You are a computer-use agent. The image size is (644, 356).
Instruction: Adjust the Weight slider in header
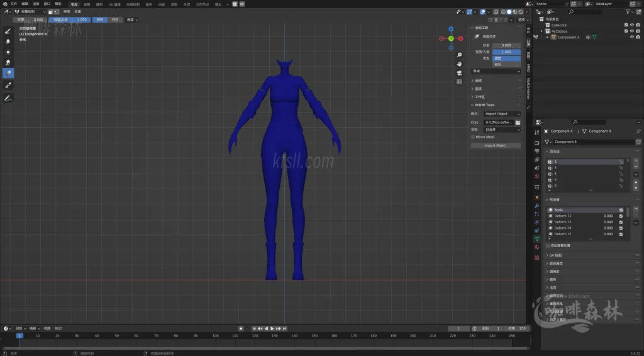point(30,19)
